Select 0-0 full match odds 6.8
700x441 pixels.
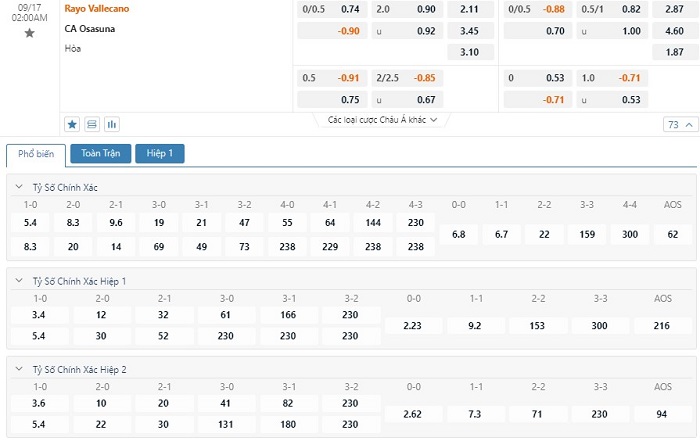tap(458, 234)
